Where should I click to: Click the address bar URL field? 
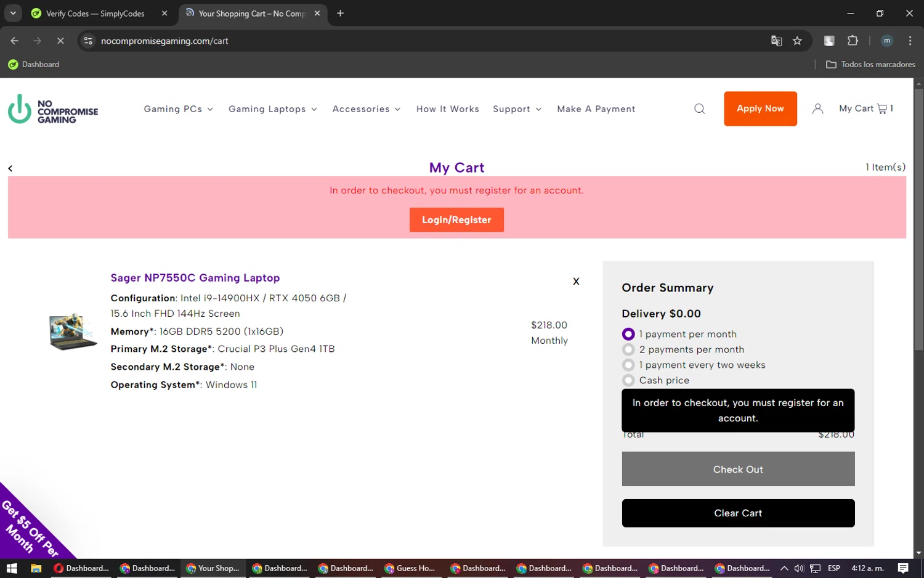(431, 41)
